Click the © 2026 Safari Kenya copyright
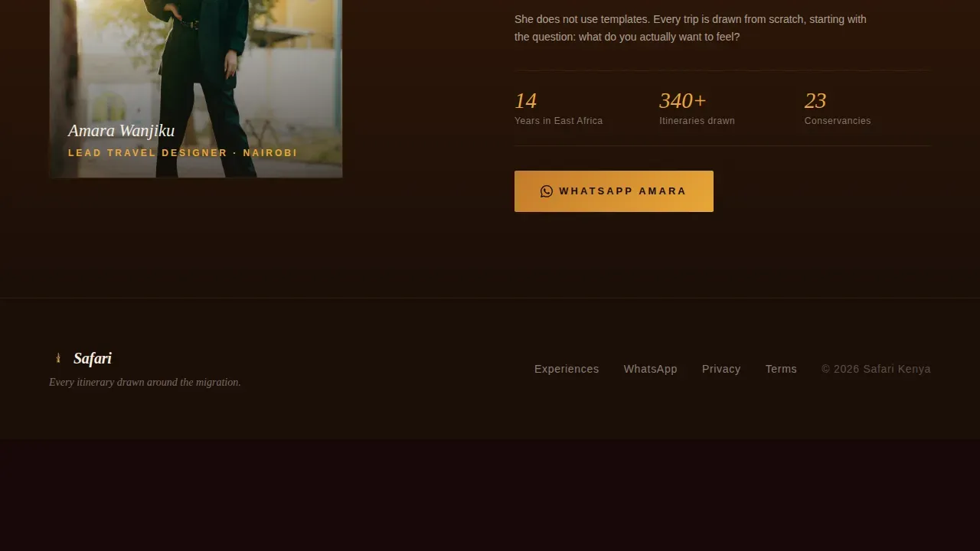The height and width of the screenshot is (551, 980). click(876, 369)
